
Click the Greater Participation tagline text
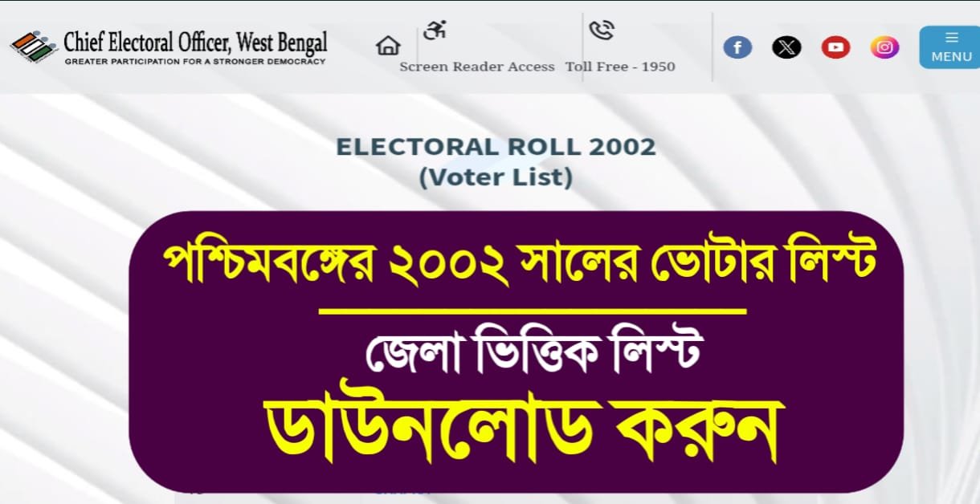(x=195, y=61)
